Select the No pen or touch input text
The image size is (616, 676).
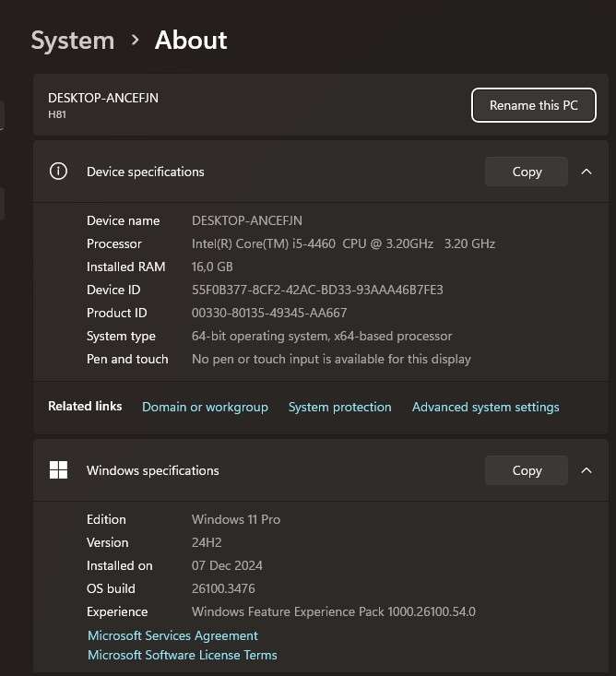tap(331, 359)
